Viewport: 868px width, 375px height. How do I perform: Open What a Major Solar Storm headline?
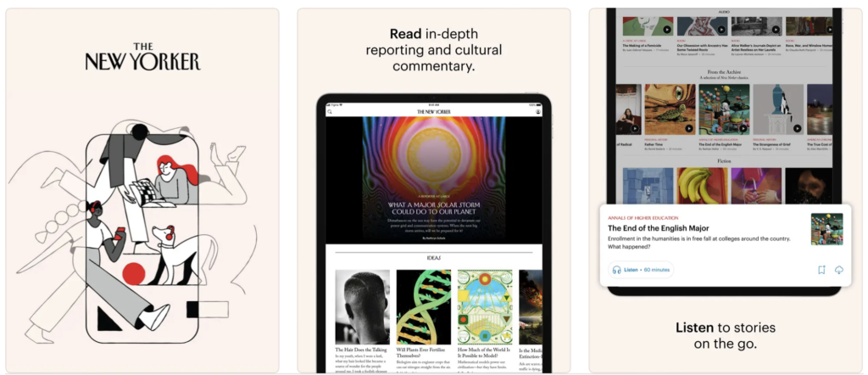(433, 208)
